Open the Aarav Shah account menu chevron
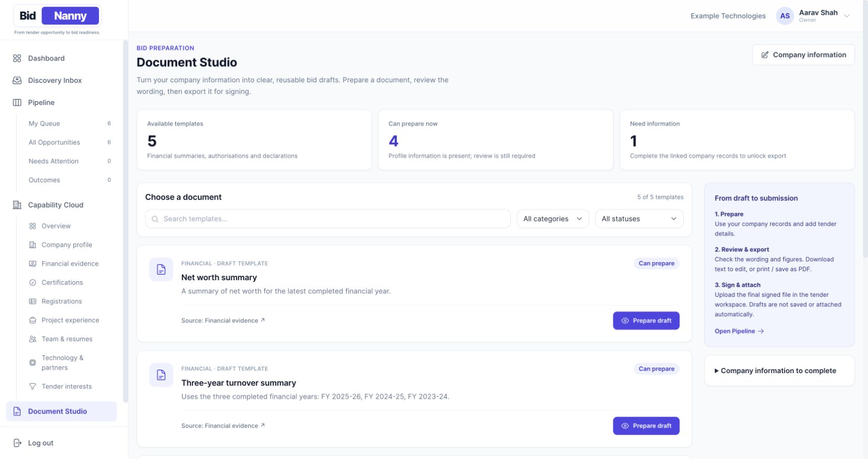This screenshot has width=868, height=459. (847, 16)
